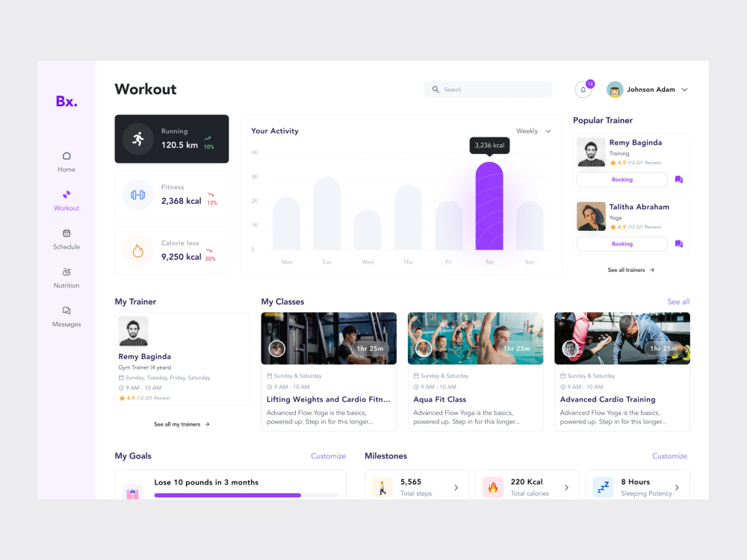Click the notification count badge 14
The width and height of the screenshot is (747, 560).
point(590,84)
